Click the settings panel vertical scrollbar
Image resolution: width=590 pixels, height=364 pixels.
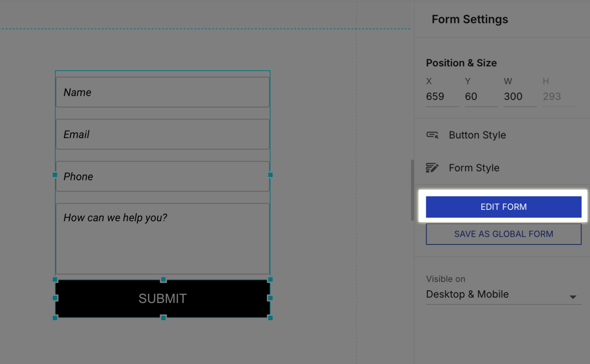(x=412, y=190)
